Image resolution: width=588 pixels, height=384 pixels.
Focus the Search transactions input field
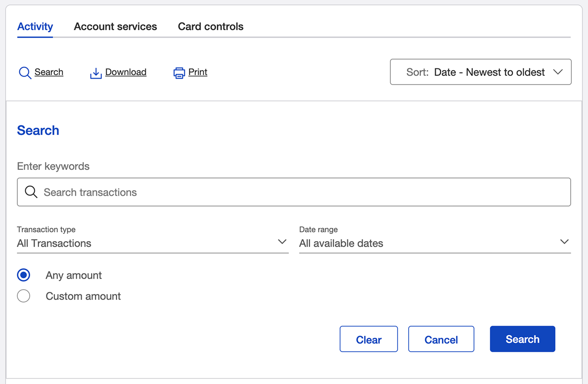coord(294,192)
